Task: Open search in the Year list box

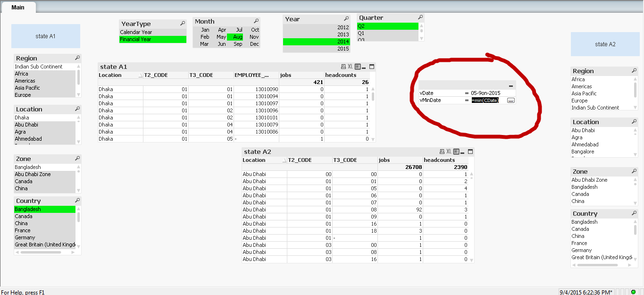Action: click(x=346, y=19)
